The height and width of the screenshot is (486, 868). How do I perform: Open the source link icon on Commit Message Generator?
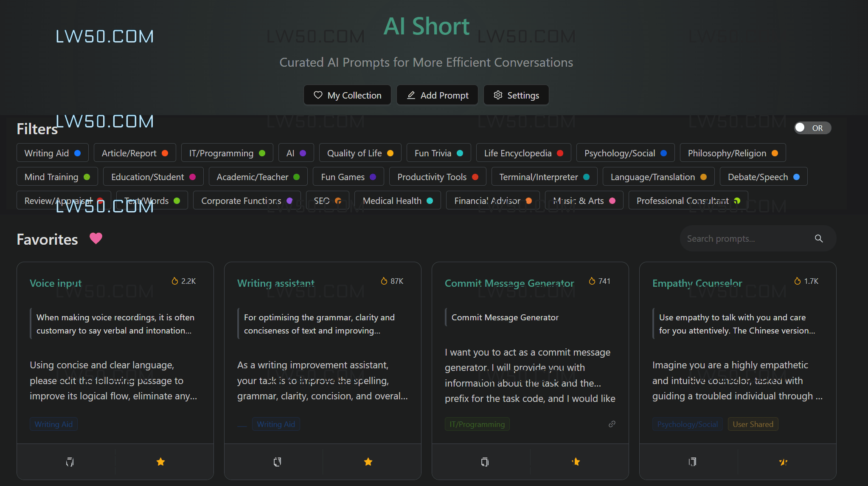[612, 424]
